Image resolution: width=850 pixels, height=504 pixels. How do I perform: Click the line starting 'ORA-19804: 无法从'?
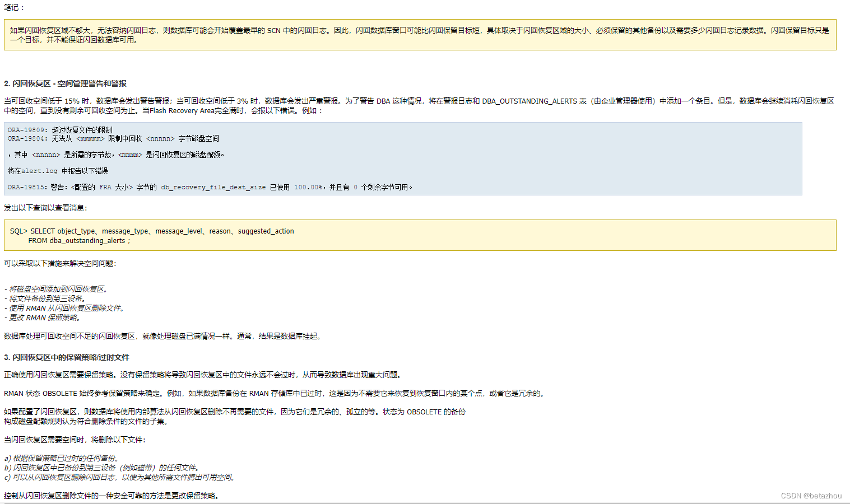(x=113, y=138)
